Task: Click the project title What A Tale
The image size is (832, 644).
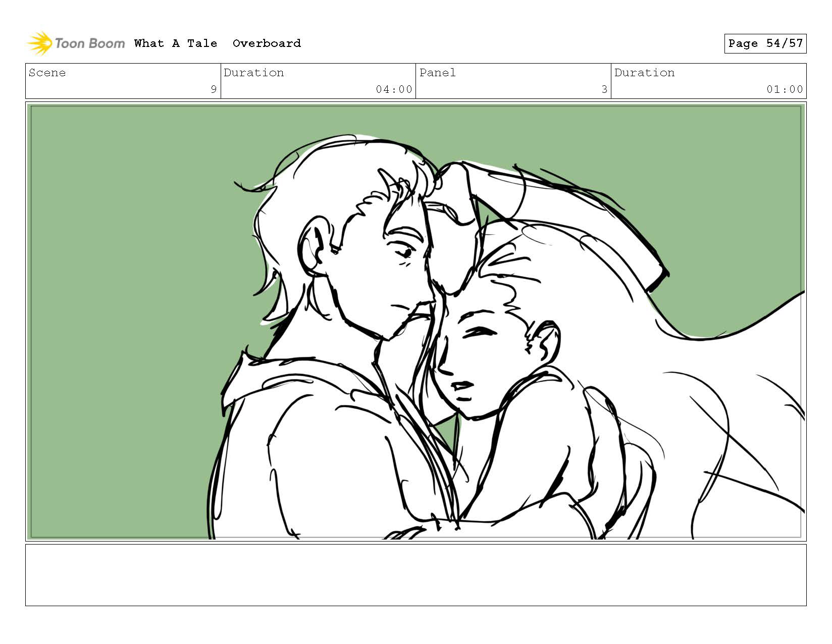Action: (x=176, y=43)
